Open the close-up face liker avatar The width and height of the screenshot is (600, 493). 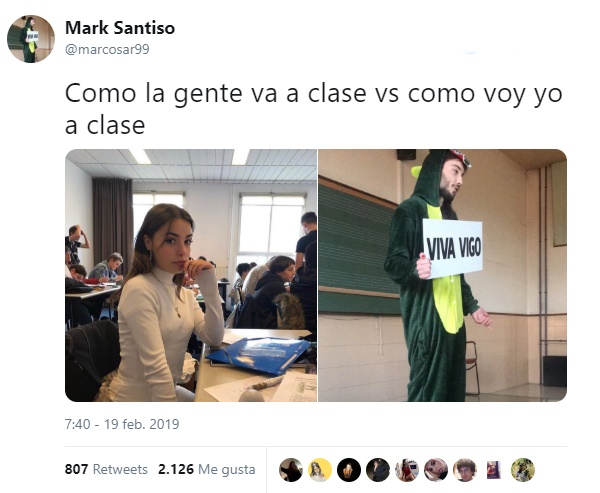[x=436, y=470]
